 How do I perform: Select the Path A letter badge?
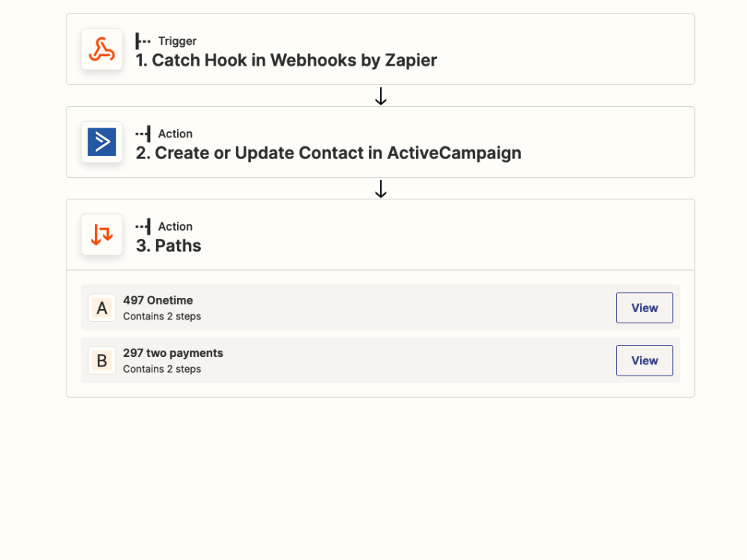(102, 308)
